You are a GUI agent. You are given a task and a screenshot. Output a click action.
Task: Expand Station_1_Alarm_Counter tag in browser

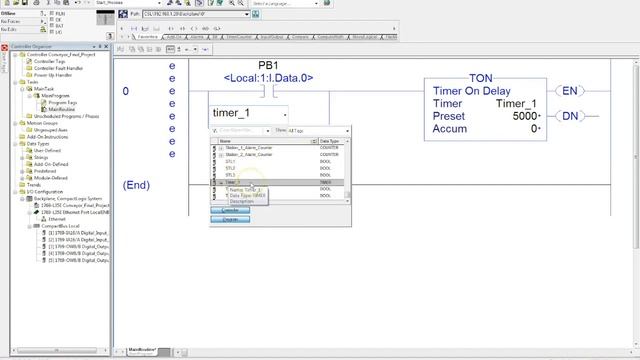[x=221, y=148]
